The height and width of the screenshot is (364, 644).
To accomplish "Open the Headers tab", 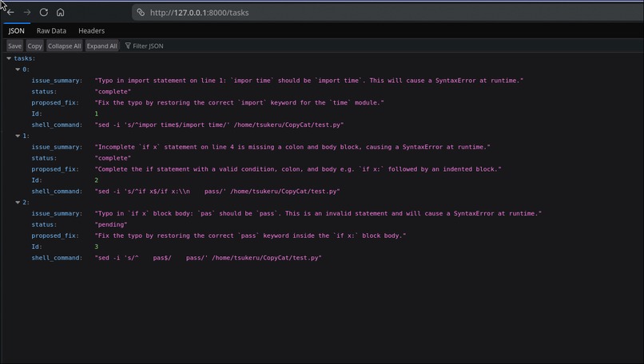I will [x=92, y=31].
